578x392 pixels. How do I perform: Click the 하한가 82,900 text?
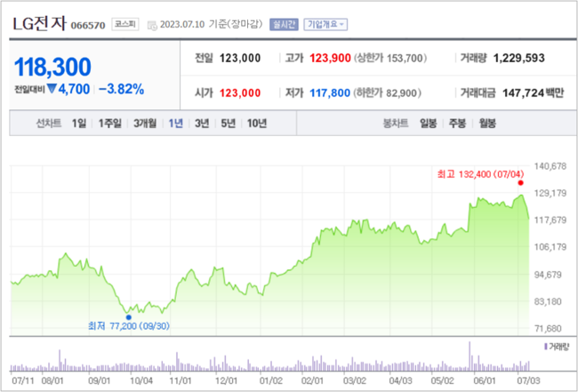coord(387,93)
